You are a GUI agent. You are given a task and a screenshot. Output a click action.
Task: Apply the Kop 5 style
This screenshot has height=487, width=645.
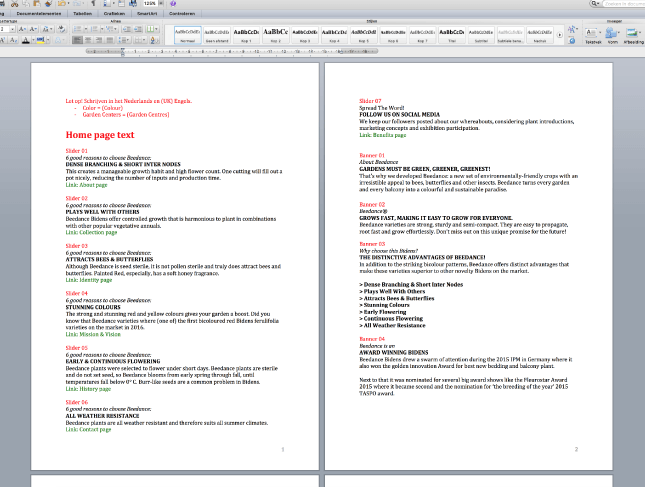click(363, 35)
